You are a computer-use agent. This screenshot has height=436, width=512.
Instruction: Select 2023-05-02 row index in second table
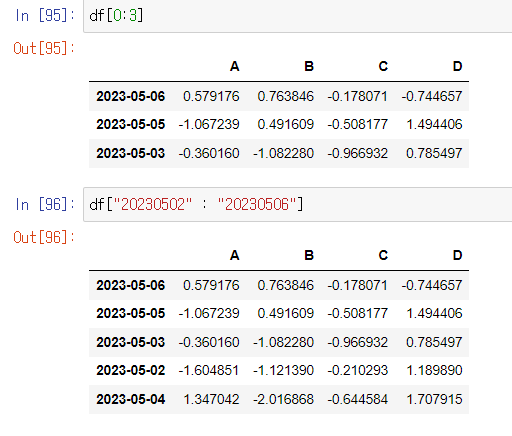point(131,370)
